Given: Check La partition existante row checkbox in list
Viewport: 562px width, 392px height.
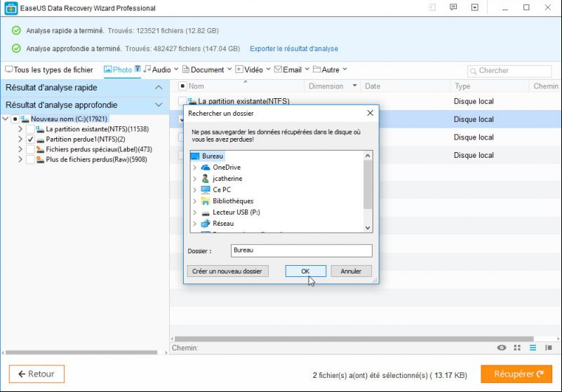Looking at the screenshot, I should point(182,101).
